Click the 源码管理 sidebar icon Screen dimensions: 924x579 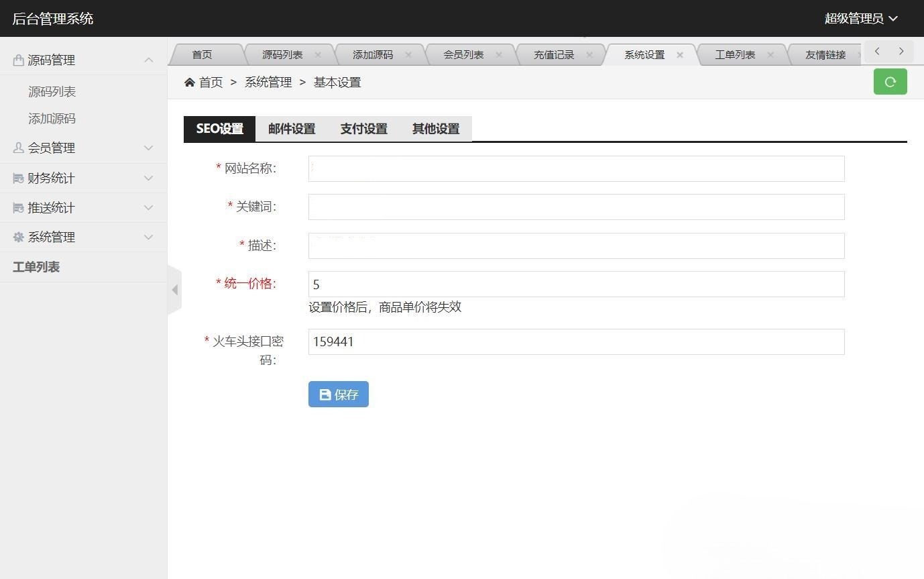click(18, 59)
